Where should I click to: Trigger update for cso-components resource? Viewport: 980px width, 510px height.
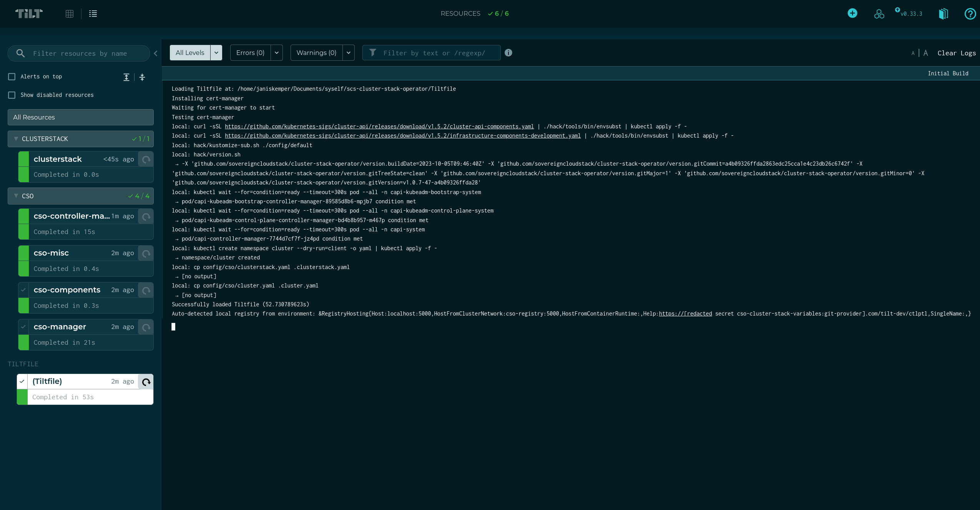[x=146, y=290]
